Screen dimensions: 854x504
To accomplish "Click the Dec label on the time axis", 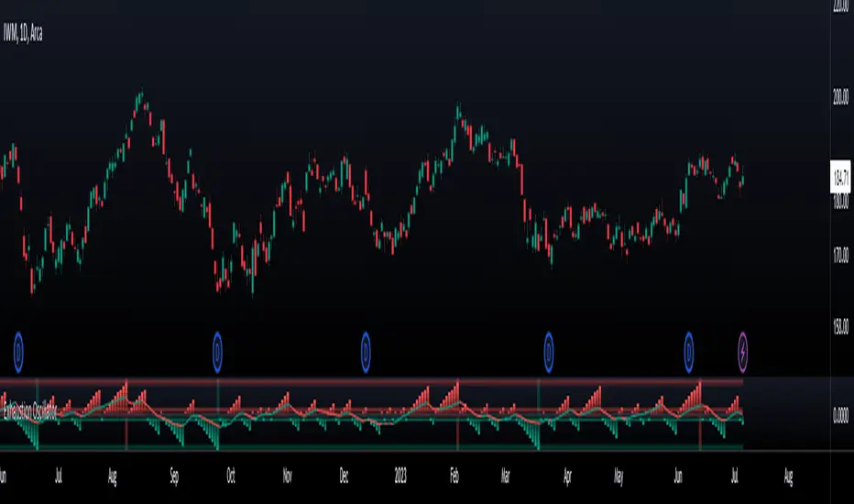I will (x=344, y=476).
